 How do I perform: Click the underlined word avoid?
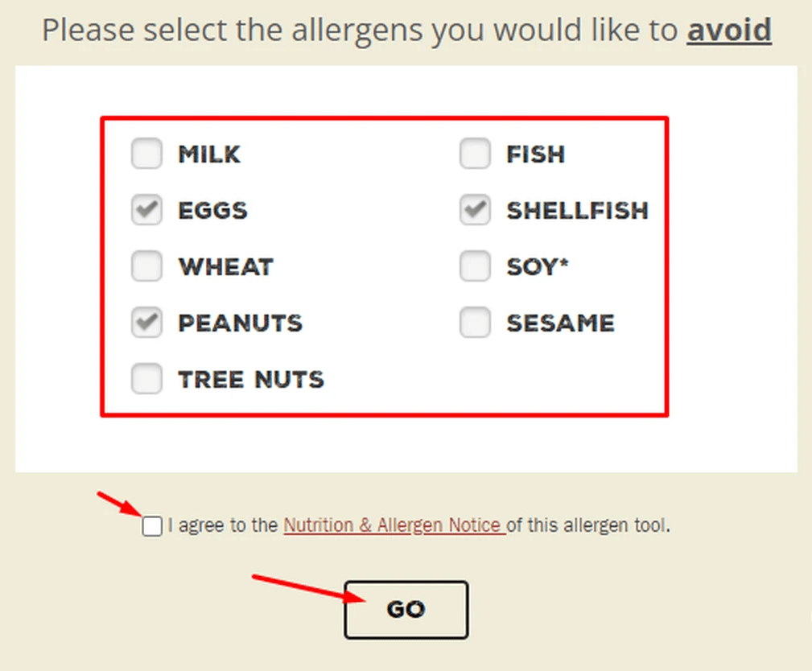coord(729,30)
